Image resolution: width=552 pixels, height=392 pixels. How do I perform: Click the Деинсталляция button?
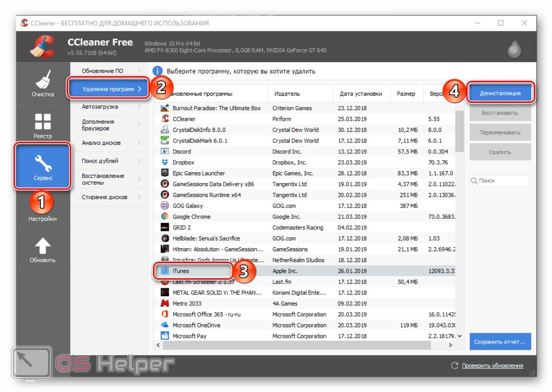(500, 93)
